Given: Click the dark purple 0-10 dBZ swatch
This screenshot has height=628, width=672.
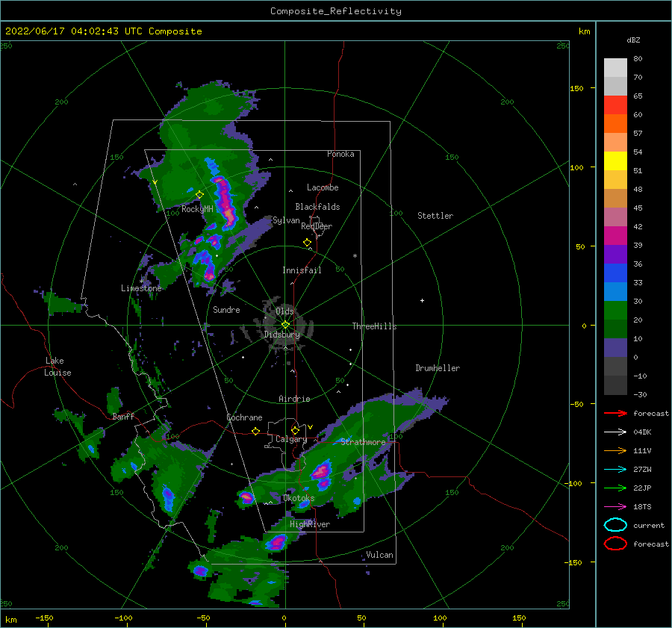Looking at the screenshot, I should (x=615, y=348).
